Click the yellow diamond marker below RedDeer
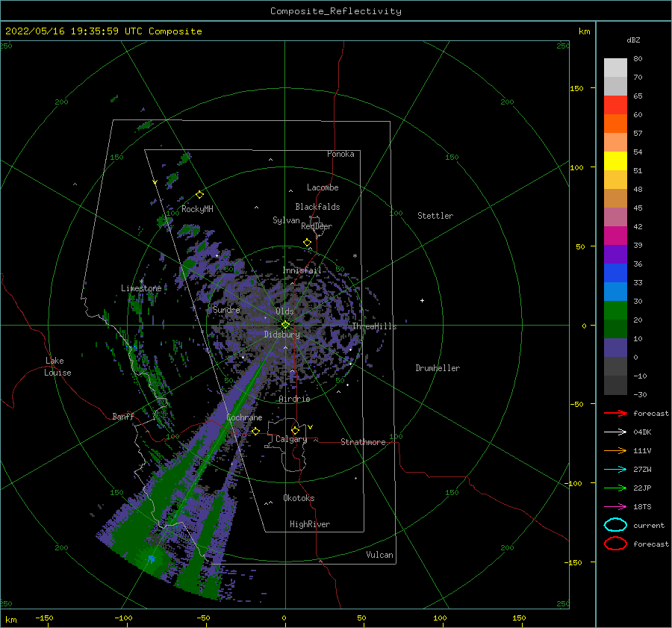The height and width of the screenshot is (628, 672). coord(308,243)
